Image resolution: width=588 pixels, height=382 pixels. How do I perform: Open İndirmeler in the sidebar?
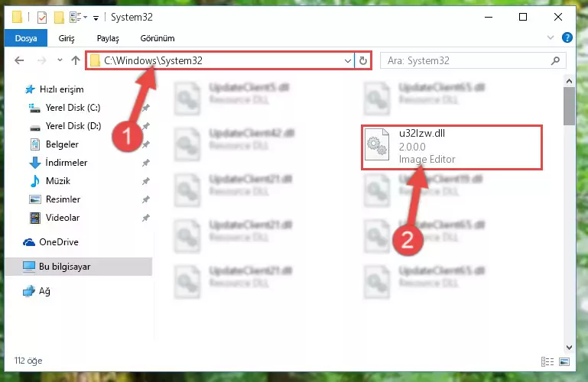[x=67, y=163]
